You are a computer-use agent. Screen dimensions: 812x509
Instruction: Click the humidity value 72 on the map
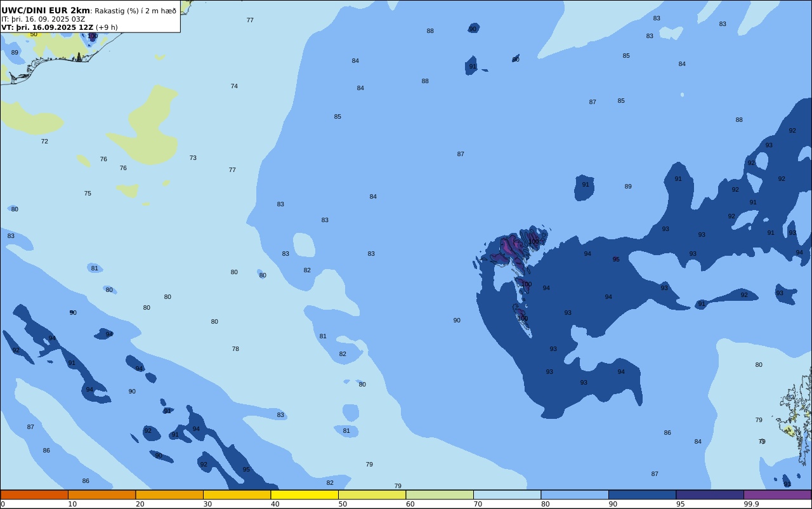[44, 142]
